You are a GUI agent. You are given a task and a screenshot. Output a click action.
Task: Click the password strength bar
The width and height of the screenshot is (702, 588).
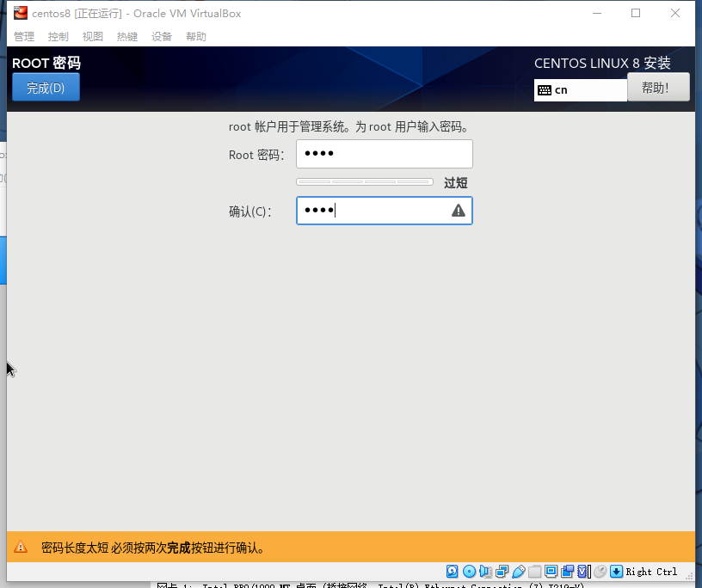tap(365, 182)
